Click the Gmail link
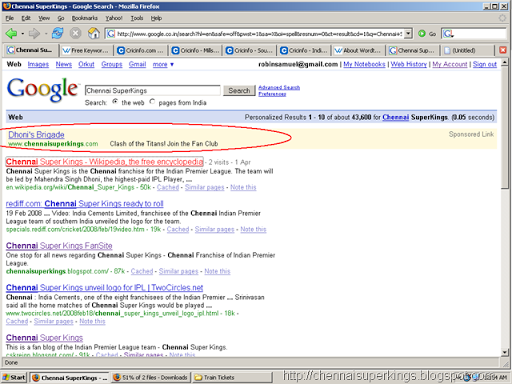512x384 pixels. [x=137, y=64]
